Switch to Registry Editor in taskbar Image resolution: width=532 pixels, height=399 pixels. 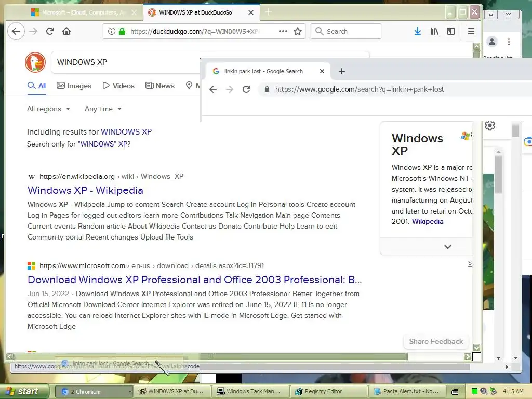coord(329,392)
